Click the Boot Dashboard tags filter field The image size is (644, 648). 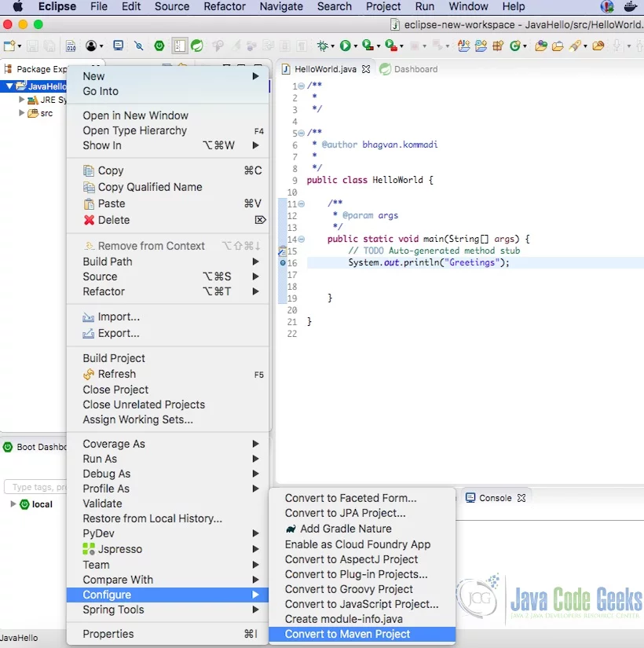[35, 487]
